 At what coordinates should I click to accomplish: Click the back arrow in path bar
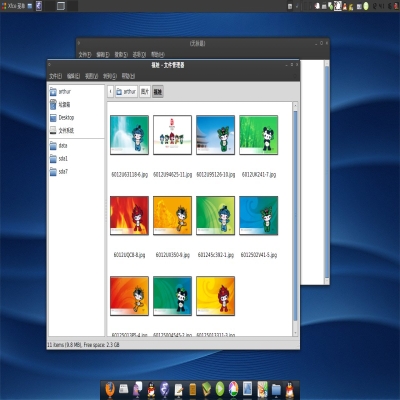110,91
